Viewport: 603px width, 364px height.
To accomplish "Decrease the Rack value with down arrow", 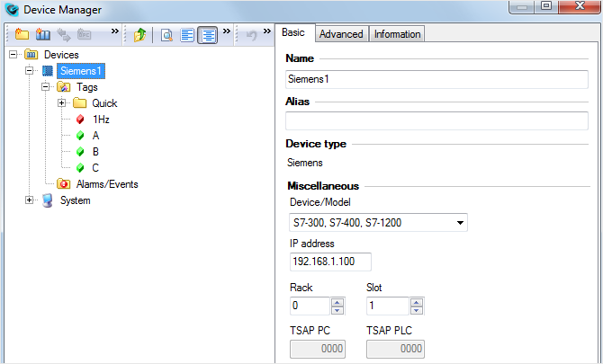I will tap(337, 310).
